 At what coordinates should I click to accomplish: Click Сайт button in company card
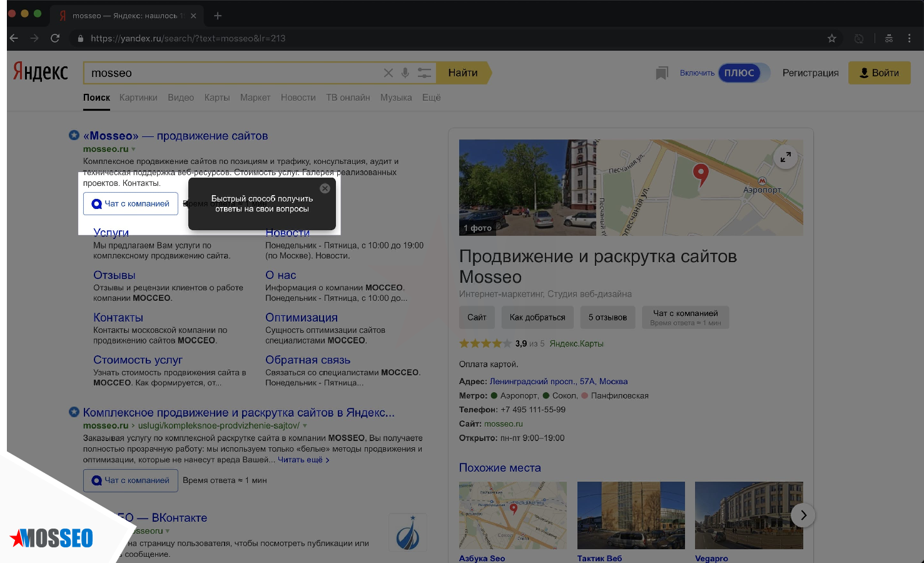477,317
